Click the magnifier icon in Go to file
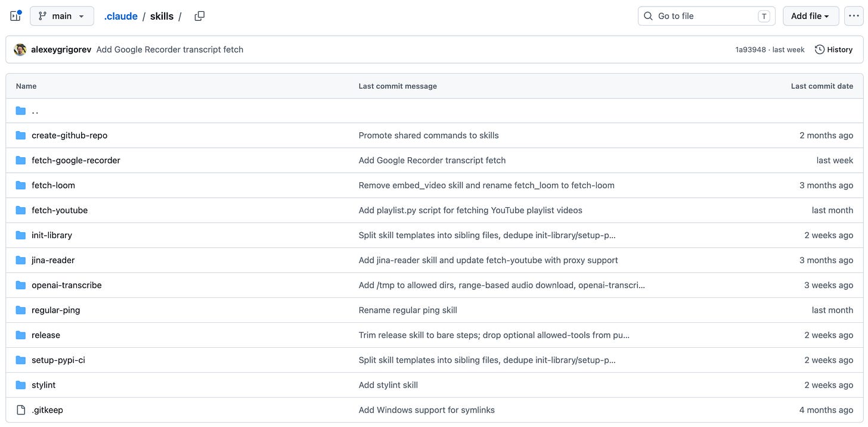The image size is (868, 427). (x=648, y=16)
